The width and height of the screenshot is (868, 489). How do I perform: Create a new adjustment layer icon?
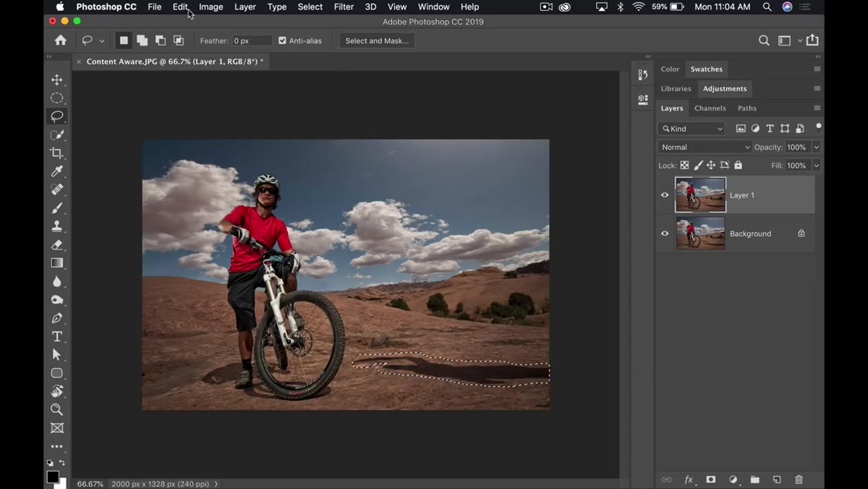click(733, 480)
